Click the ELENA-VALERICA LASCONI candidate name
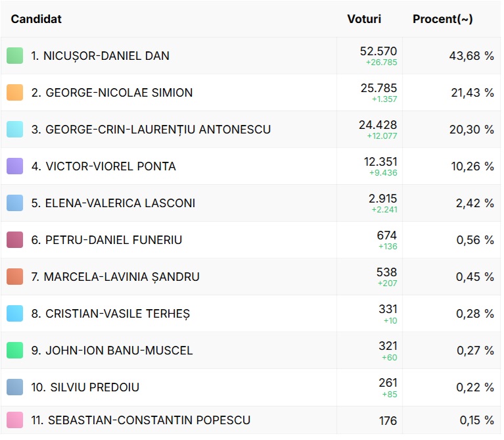The height and width of the screenshot is (440, 504). pos(113,203)
